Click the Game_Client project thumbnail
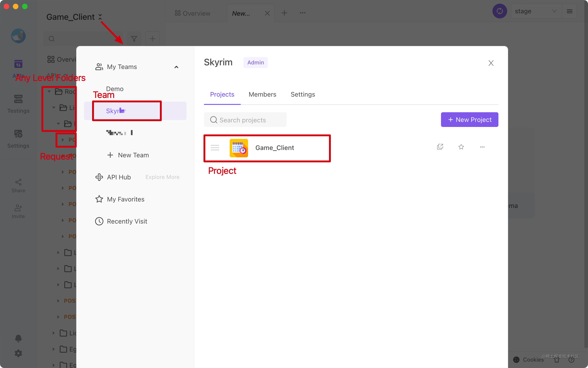588x368 pixels. pos(239,148)
